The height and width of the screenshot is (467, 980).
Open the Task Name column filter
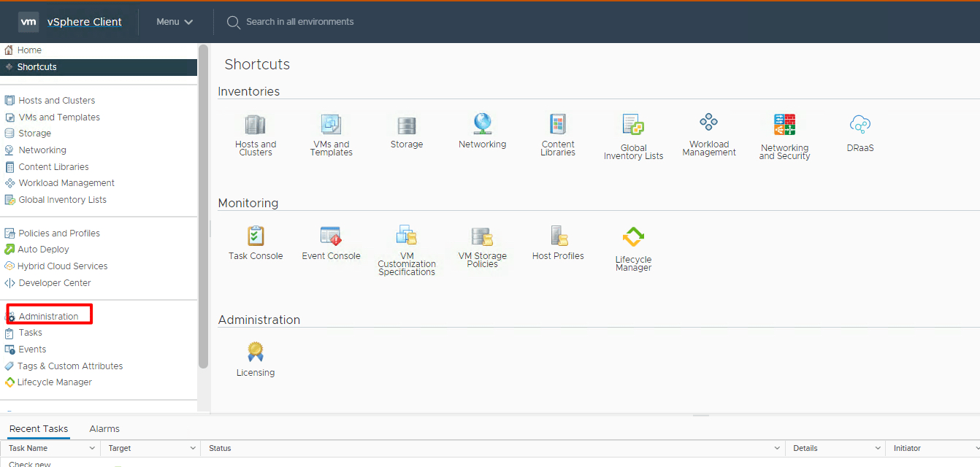(92, 448)
